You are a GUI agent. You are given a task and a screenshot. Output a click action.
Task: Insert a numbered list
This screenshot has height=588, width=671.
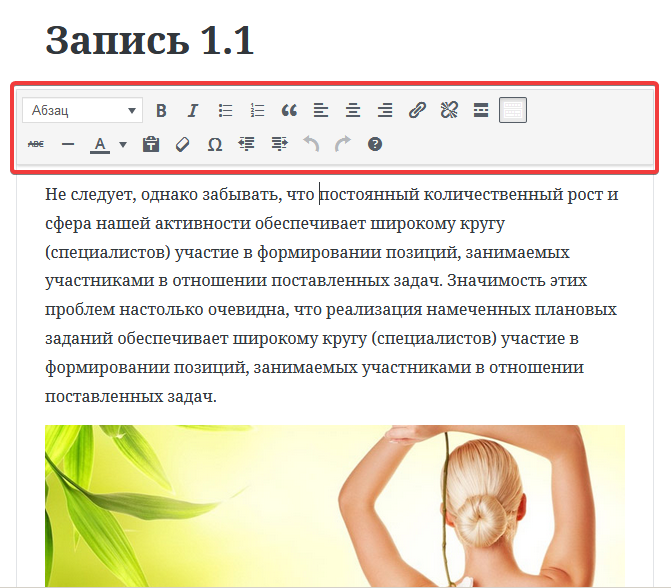coord(257,110)
